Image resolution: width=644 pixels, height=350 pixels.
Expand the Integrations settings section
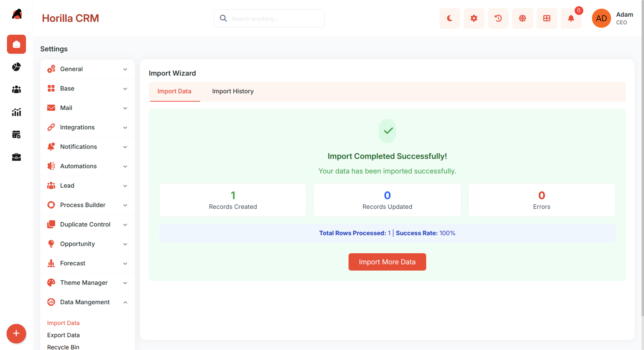pyautogui.click(x=87, y=127)
